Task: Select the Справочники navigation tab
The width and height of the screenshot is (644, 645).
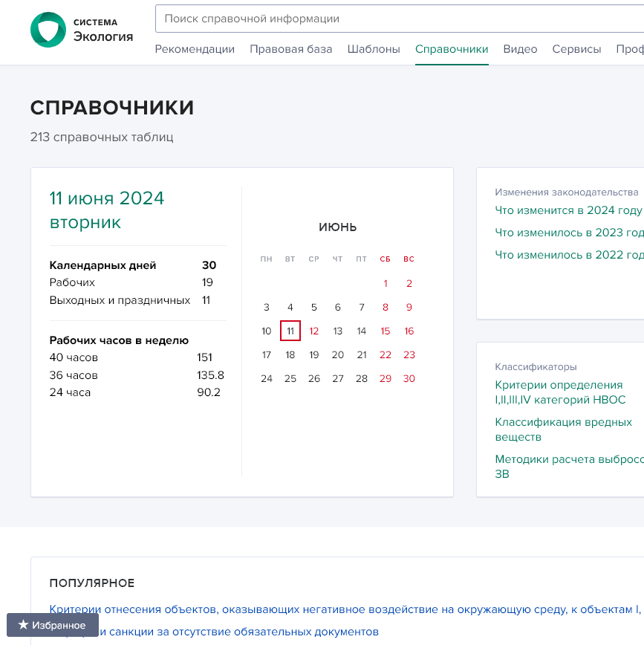Action: [x=451, y=48]
